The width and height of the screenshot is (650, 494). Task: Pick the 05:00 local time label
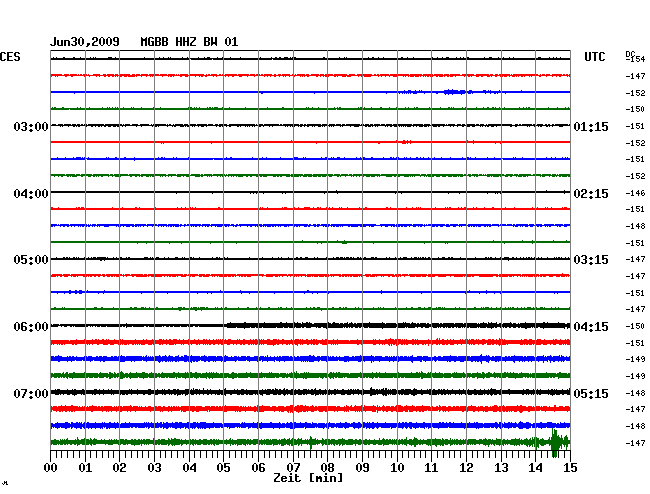(x=31, y=260)
